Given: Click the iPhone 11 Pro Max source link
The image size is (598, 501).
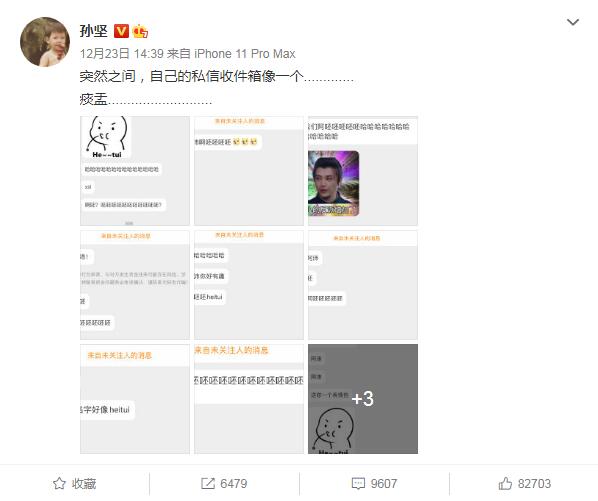Looking at the screenshot, I should 245,54.
